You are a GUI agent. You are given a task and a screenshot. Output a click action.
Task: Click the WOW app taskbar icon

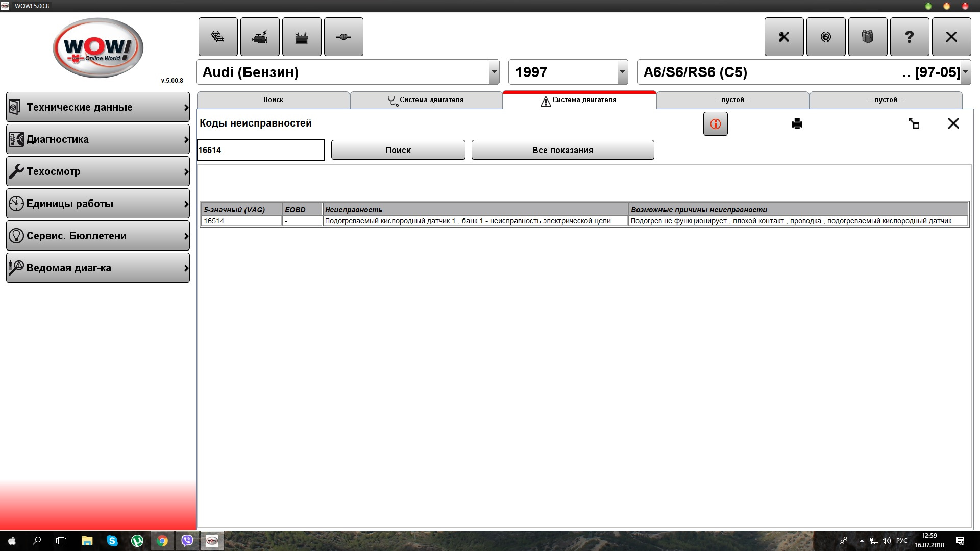212,541
